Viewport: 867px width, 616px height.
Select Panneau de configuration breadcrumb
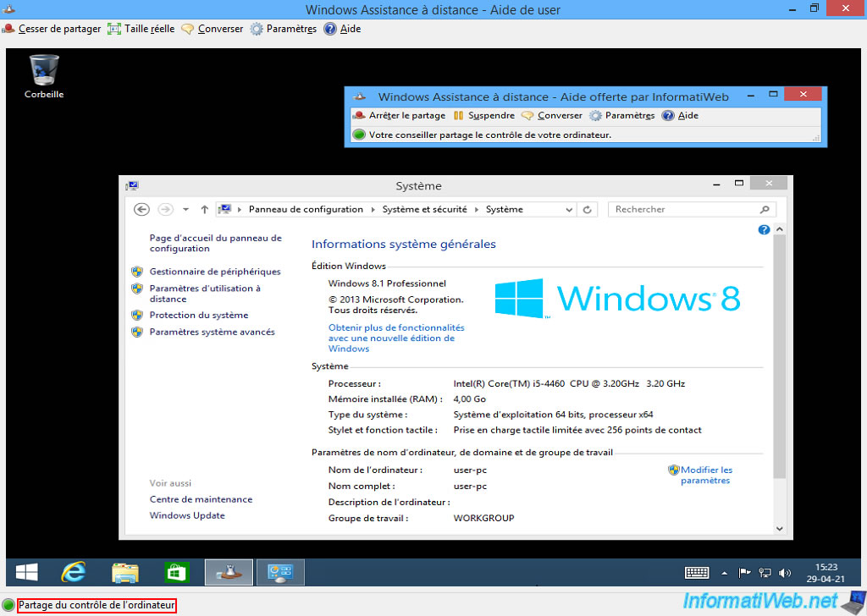306,209
